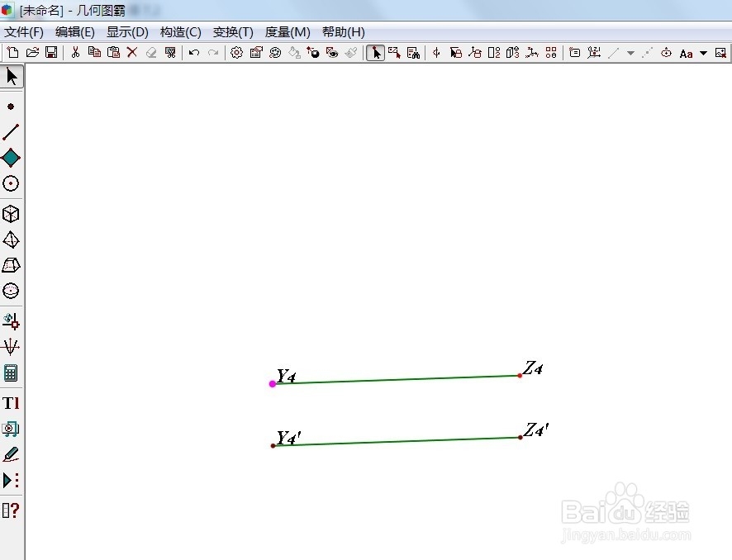Select the Sphere tool
732x560 pixels.
pyautogui.click(x=11, y=292)
